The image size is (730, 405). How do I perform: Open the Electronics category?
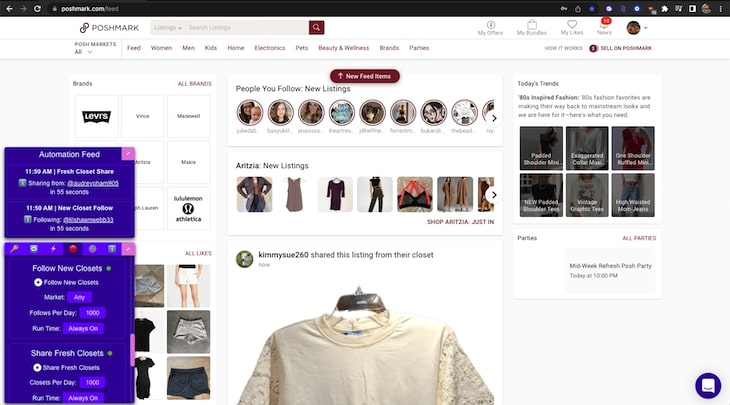click(x=270, y=48)
